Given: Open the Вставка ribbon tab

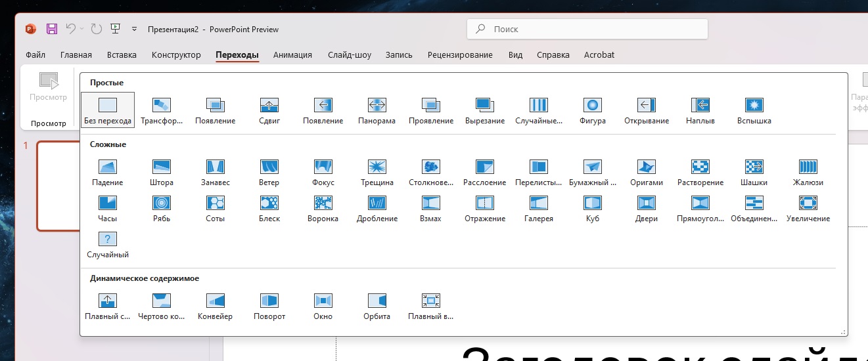Looking at the screenshot, I should (122, 55).
